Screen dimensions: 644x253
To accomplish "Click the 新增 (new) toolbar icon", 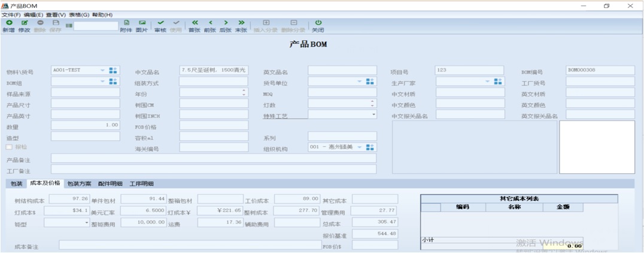I will (9, 23).
